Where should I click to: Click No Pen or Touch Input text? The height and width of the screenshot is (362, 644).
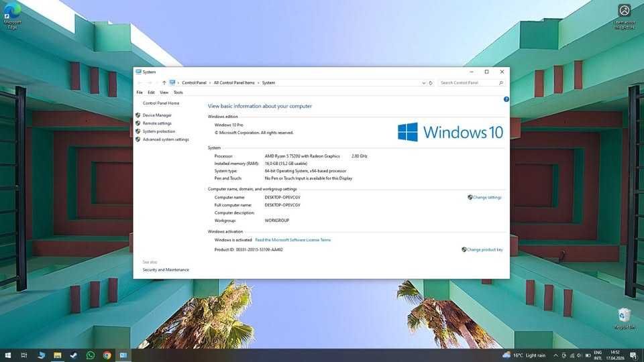(x=309, y=178)
